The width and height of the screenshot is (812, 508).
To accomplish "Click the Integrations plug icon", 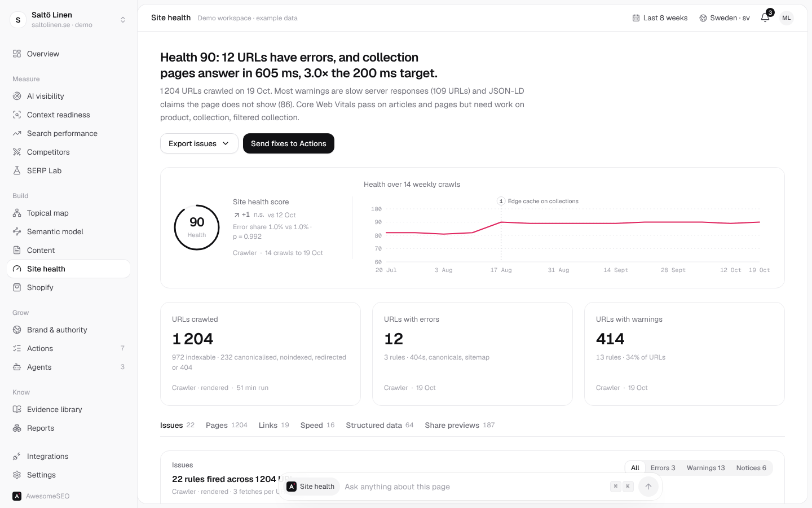I will point(17,456).
